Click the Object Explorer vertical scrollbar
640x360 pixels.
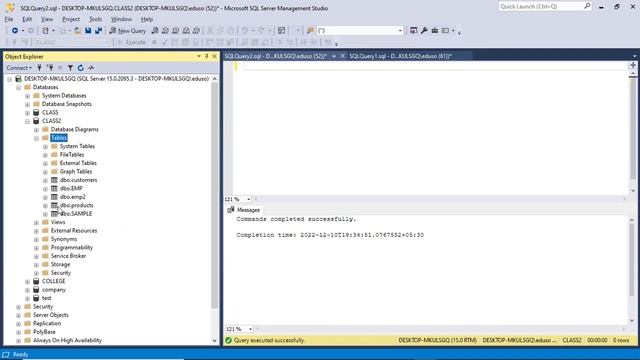pyautogui.click(x=215, y=196)
